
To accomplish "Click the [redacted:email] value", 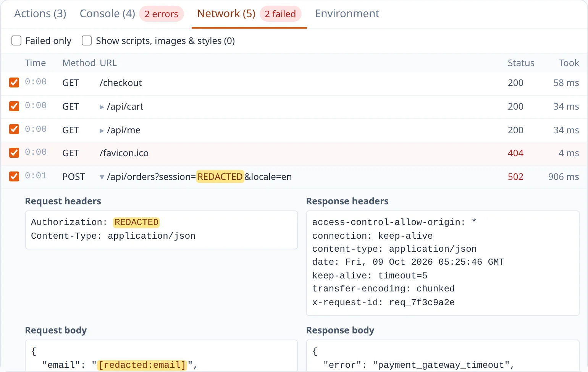I will [x=142, y=365].
